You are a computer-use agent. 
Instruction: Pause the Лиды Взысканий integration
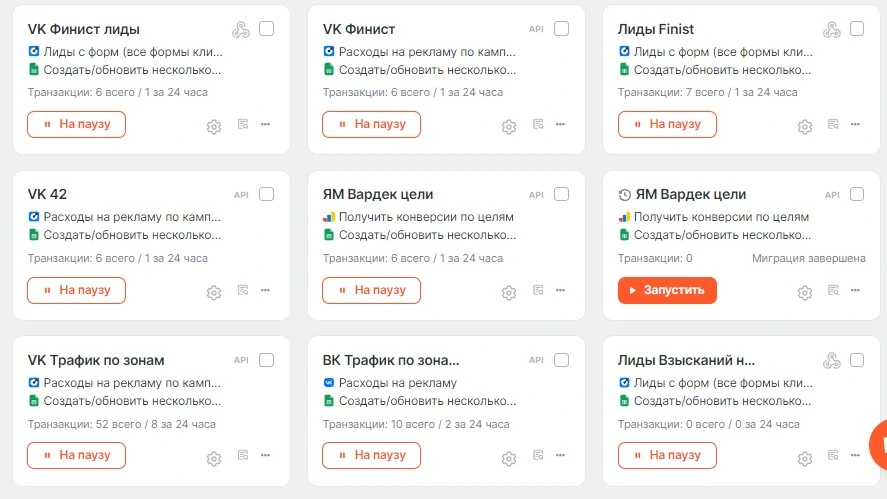(668, 455)
